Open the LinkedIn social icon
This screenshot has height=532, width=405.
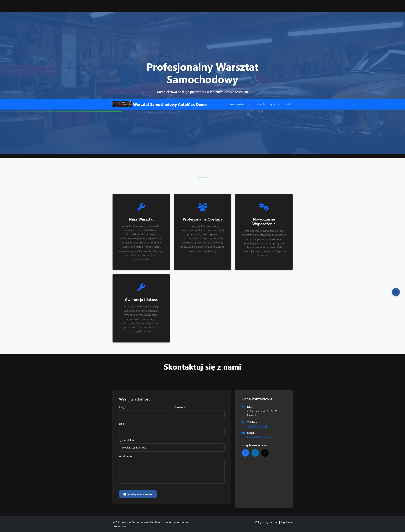[255, 453]
